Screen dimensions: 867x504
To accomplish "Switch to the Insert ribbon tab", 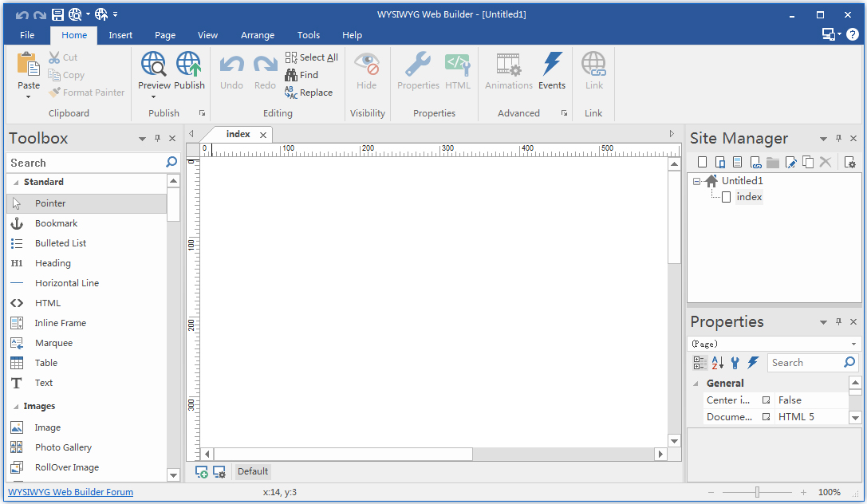I will click(120, 34).
